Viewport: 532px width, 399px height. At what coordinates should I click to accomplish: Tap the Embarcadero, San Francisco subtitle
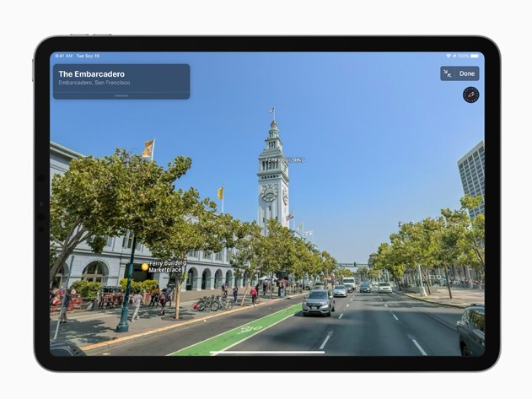(94, 83)
